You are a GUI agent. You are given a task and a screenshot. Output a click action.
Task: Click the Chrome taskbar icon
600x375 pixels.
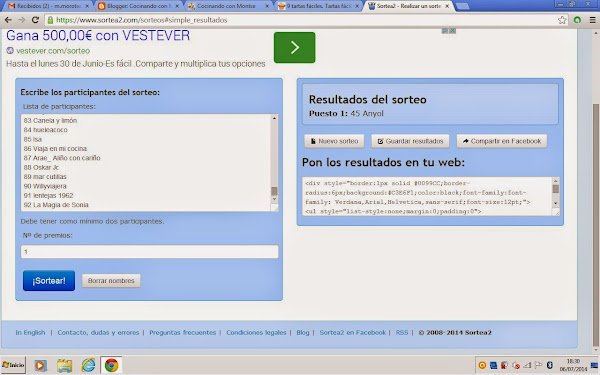point(111,365)
